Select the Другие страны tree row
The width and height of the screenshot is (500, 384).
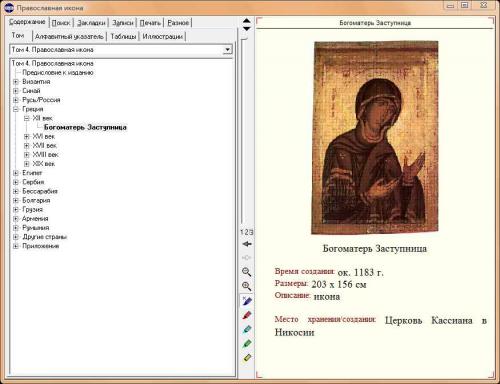pyautogui.click(x=45, y=237)
